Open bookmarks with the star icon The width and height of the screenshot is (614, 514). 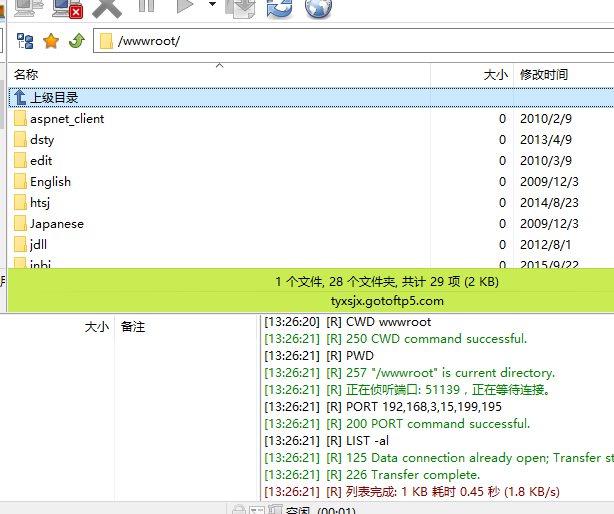[x=50, y=41]
